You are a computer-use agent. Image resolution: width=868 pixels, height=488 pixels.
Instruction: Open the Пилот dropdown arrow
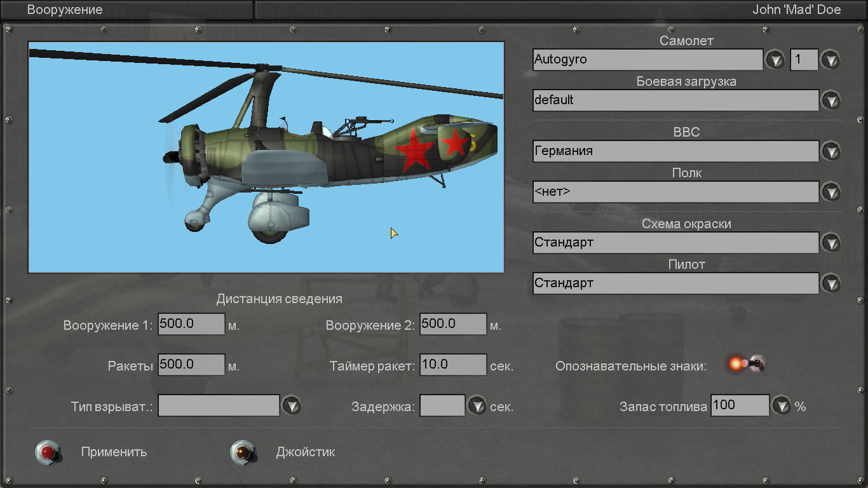830,283
